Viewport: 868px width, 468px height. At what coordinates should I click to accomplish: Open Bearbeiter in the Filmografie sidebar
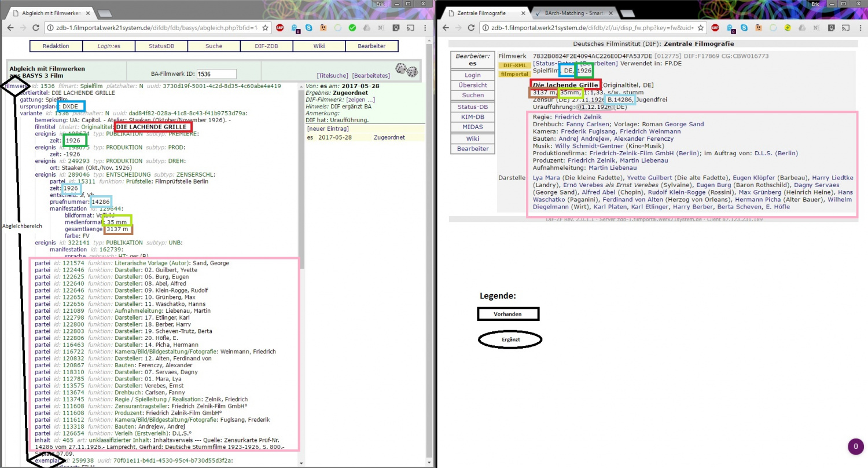click(473, 149)
